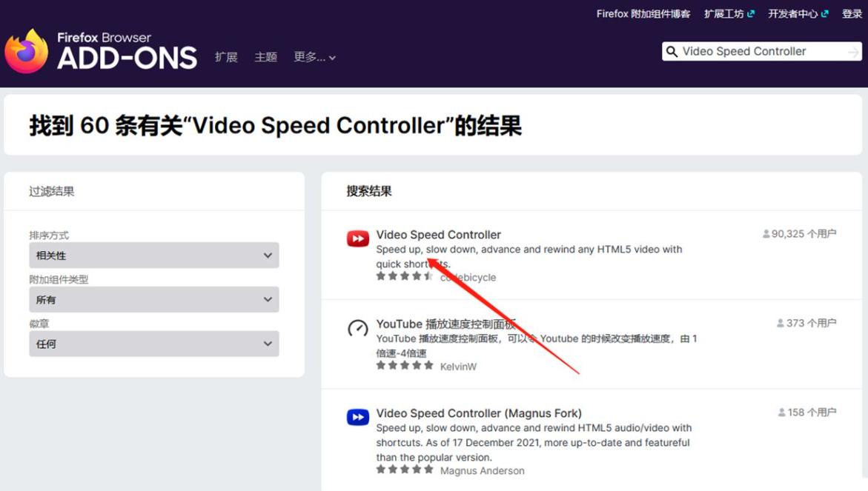The width and height of the screenshot is (868, 491).
Task: Open the Video Speed Controller result title
Action: click(438, 235)
